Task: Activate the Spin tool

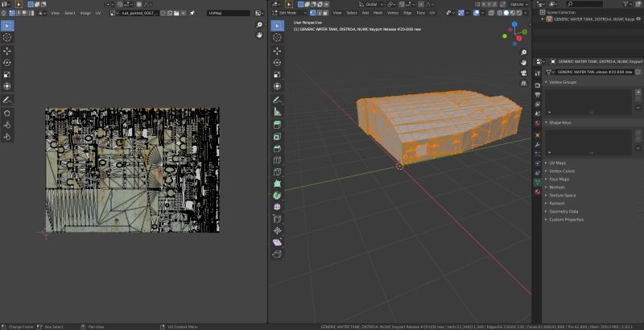Action: click(x=277, y=196)
